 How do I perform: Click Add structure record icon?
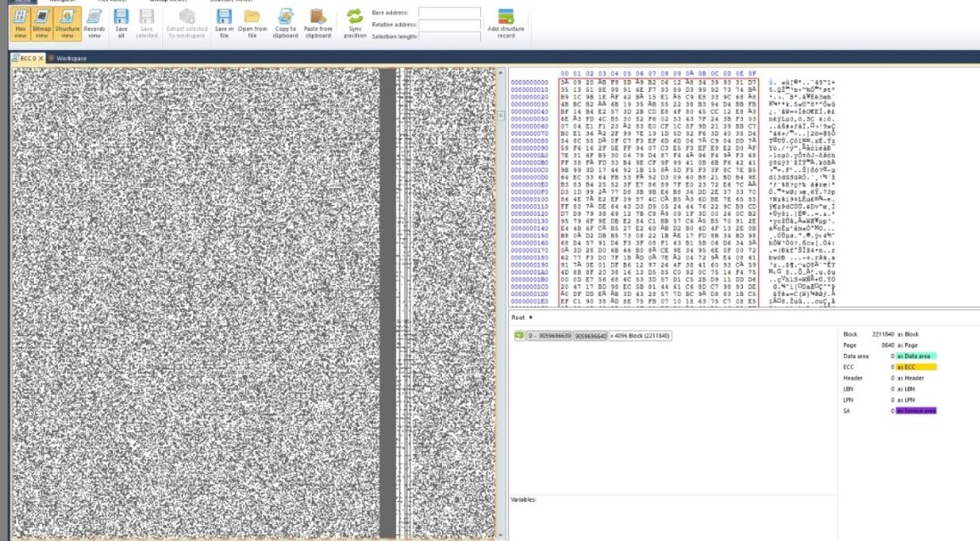[x=506, y=23]
